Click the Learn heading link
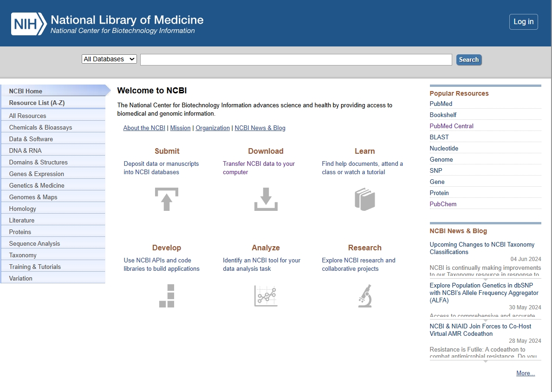 (365, 151)
